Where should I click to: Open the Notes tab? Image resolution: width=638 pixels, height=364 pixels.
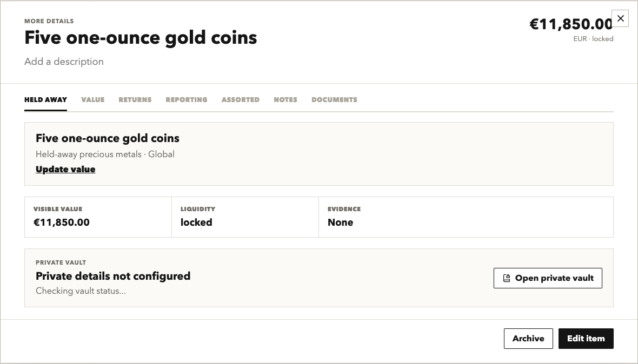pos(285,100)
